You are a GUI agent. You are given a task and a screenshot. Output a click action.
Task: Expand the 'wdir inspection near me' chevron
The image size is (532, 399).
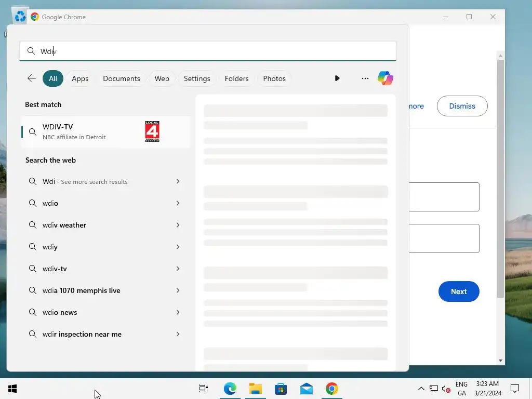tap(178, 334)
